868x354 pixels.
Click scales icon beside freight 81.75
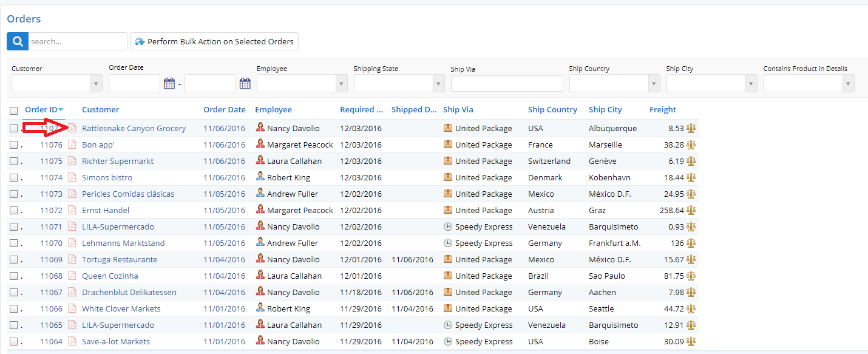coord(691,276)
